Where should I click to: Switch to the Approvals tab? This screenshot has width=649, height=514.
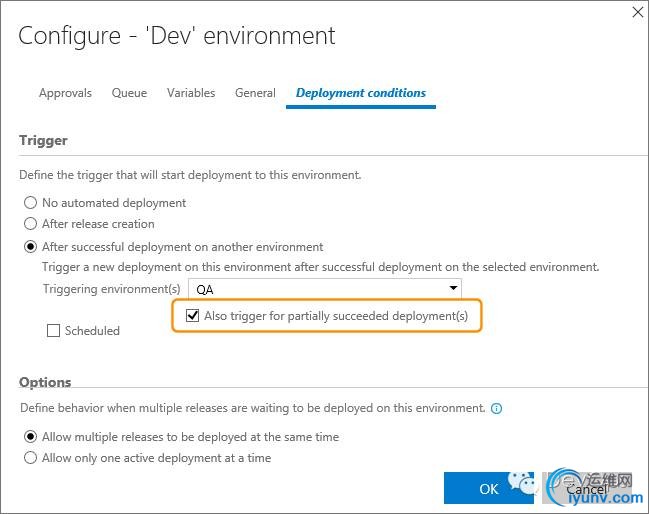65,93
